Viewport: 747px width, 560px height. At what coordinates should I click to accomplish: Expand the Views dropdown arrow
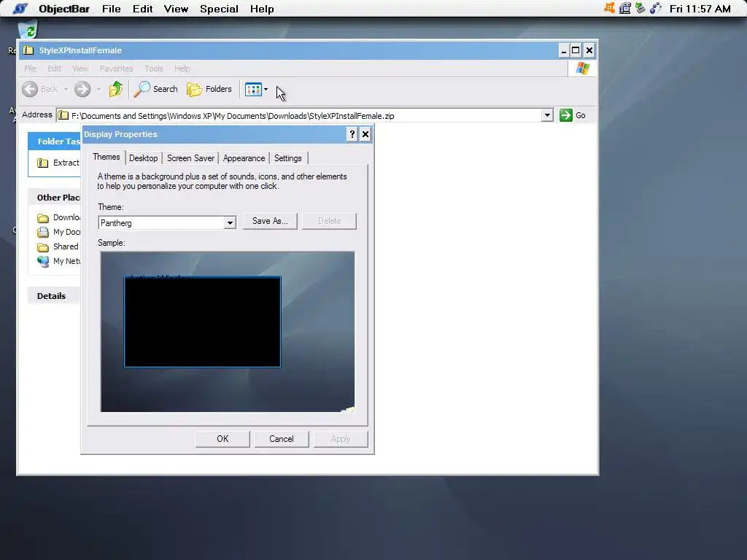(266, 89)
